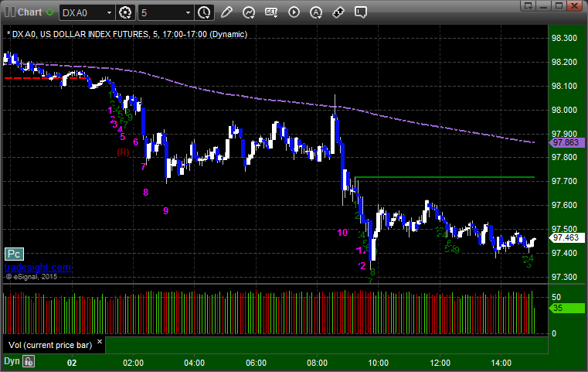Click the purple 97.863 price marker

coord(566,142)
